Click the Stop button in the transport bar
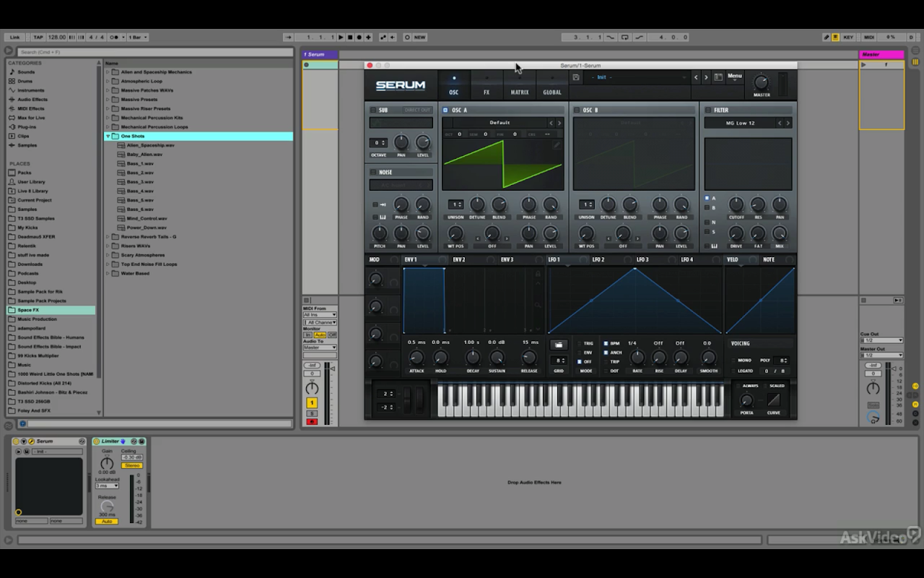The width and height of the screenshot is (924, 578). click(x=351, y=37)
